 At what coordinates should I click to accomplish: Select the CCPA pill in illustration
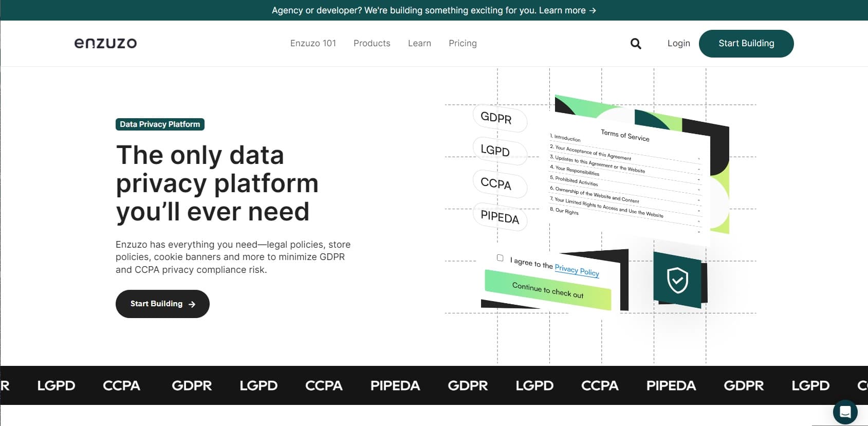(500, 184)
